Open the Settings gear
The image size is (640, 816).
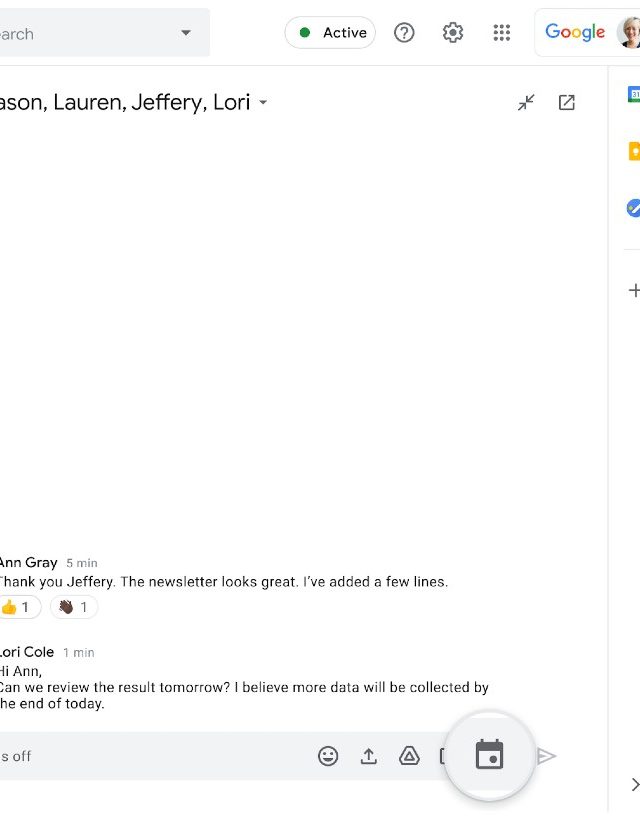(x=453, y=33)
